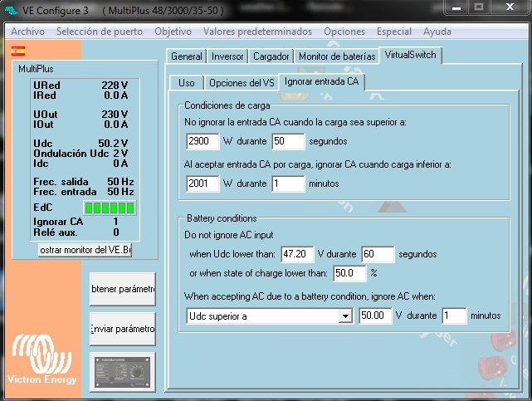Open the MultiPlus control panel image button
This screenshot has height=401, width=532.
[123, 372]
